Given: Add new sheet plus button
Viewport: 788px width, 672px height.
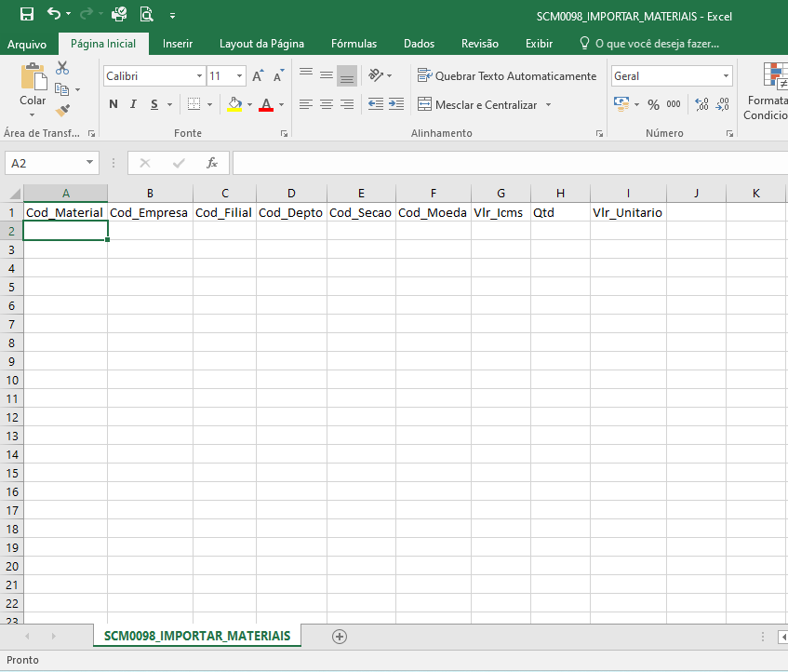Looking at the screenshot, I should (x=340, y=637).
